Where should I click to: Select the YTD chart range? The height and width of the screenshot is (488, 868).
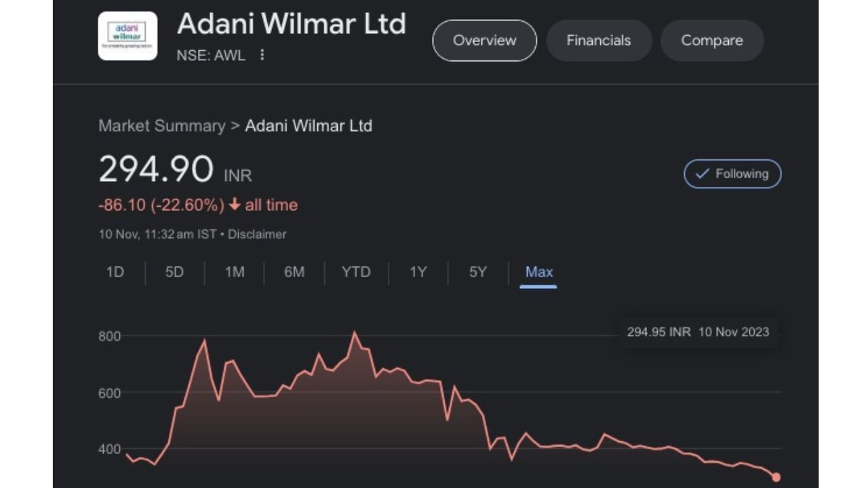click(x=356, y=272)
